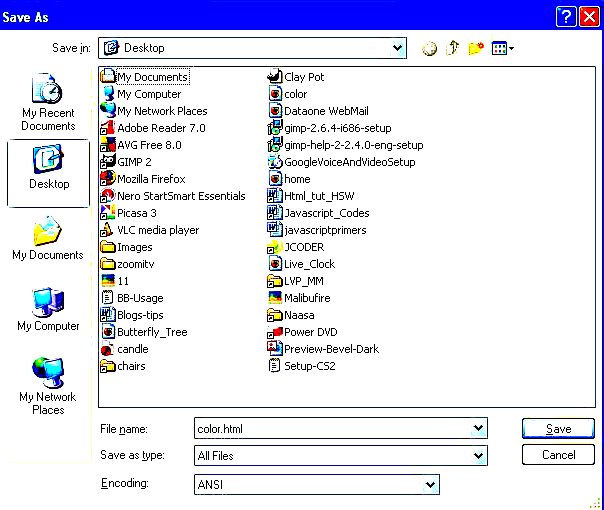The height and width of the screenshot is (510, 604).
Task: Select the GoogleVoiceAndVideoSetup icon
Action: pyautogui.click(x=275, y=162)
